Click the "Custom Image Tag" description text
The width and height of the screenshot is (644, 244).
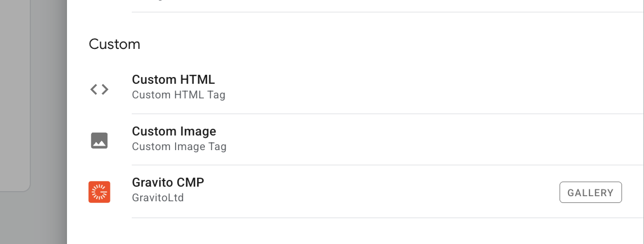[179, 146]
